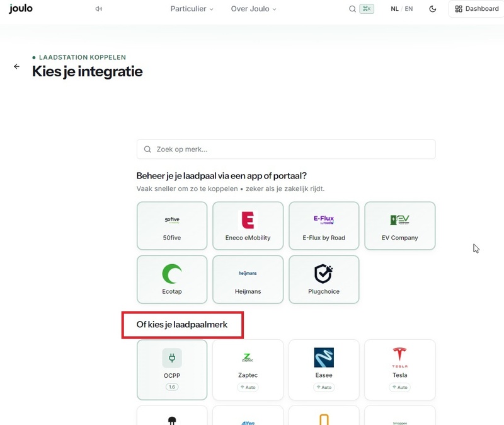Choose the Tesla charger brand
The width and height of the screenshot is (504, 425).
click(400, 370)
